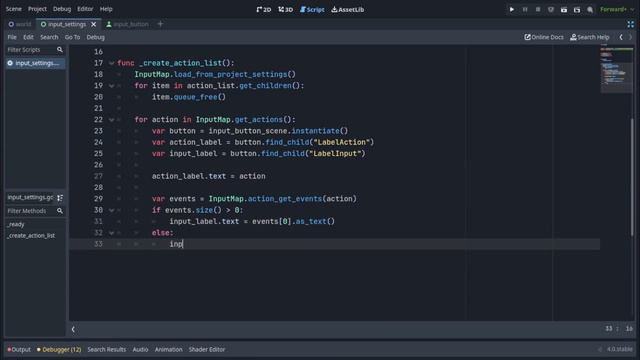Open the AssetLib workspace

pos(348,9)
